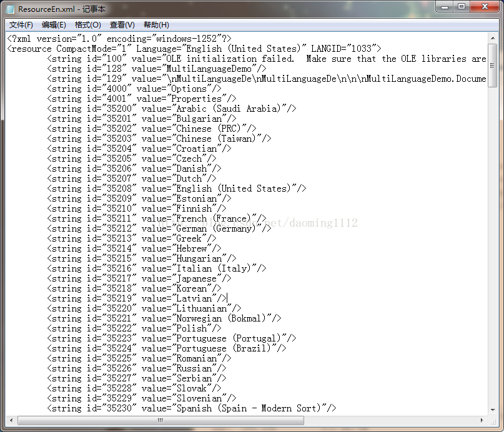Click the vertical scrollbar thumb
Screen dimensions: 504x432
493,66
